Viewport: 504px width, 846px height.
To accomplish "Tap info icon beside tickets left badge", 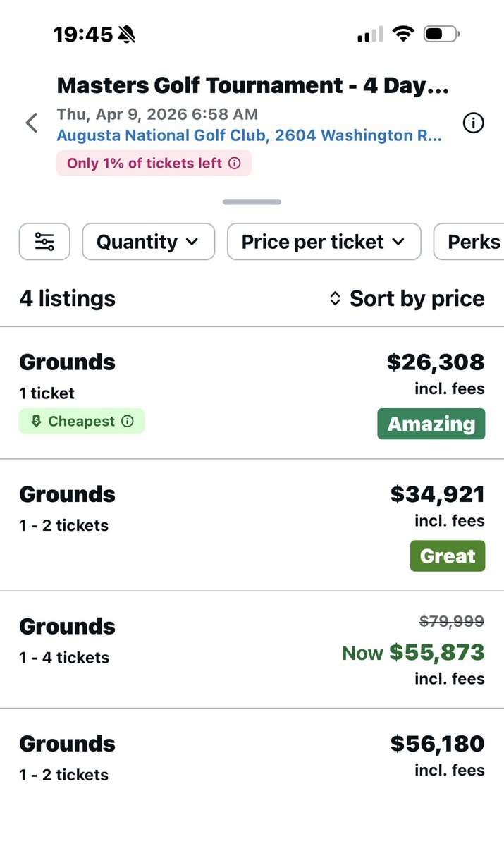I will tap(235, 164).
